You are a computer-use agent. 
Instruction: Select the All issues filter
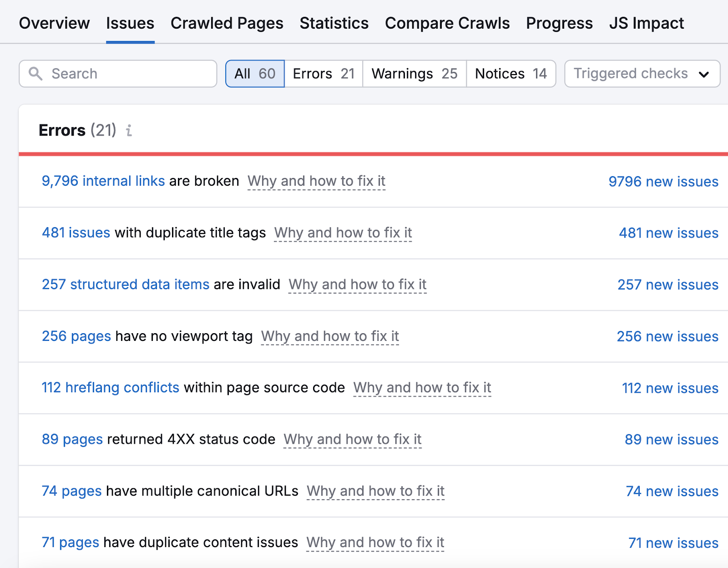pos(254,73)
